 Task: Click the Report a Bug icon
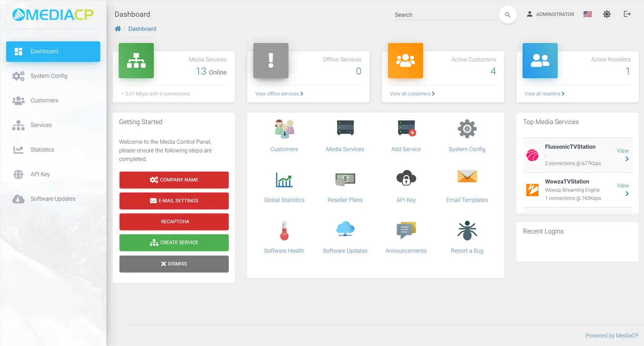tap(467, 231)
